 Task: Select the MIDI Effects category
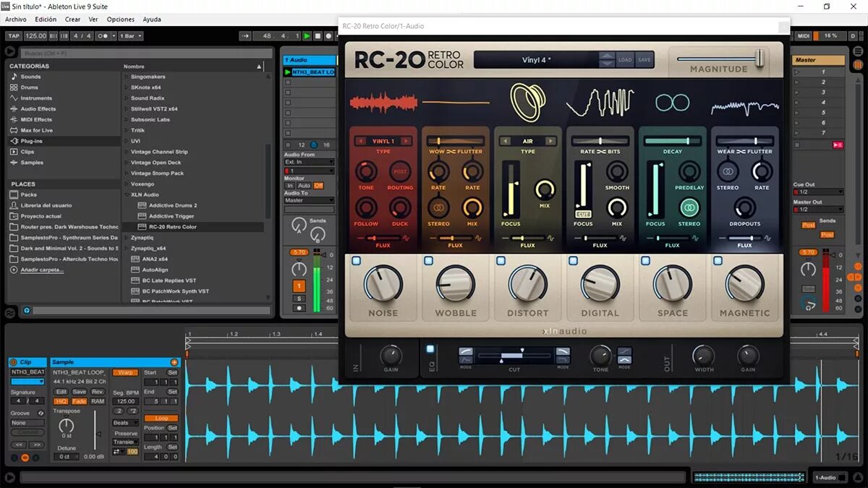[x=36, y=120]
